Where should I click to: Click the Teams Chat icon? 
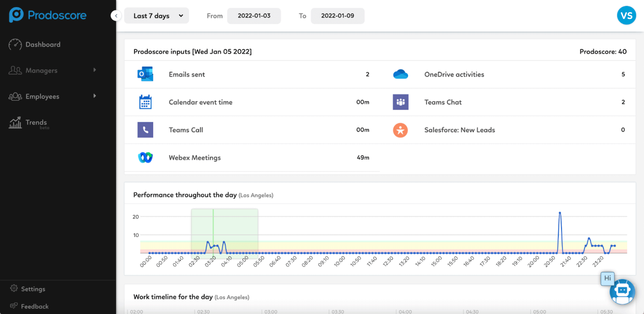(x=401, y=102)
